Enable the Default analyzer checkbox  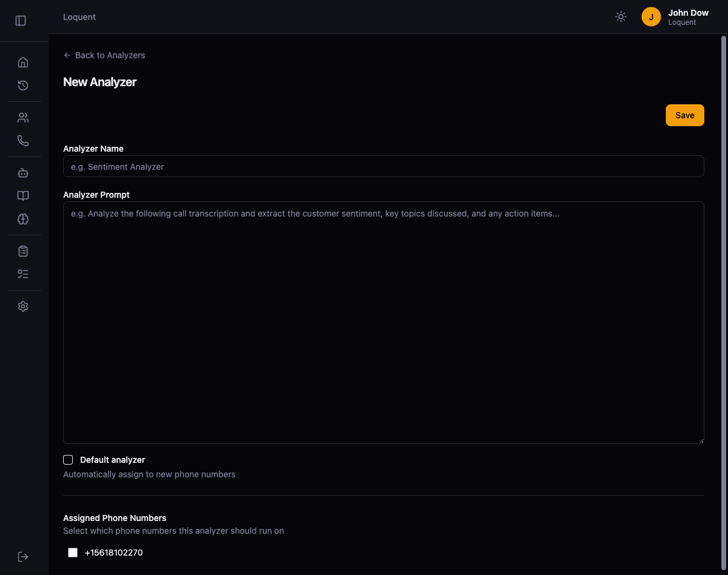click(x=68, y=460)
